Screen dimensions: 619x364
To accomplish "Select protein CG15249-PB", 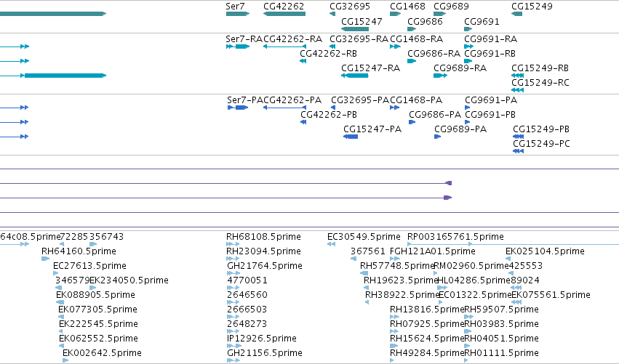I will pyautogui.click(x=541, y=129).
